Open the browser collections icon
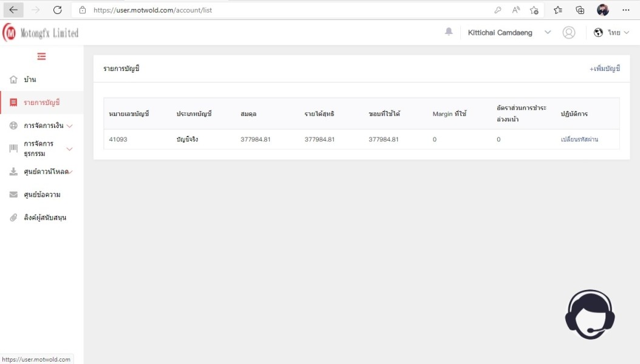The height and width of the screenshot is (364, 640). 580,10
